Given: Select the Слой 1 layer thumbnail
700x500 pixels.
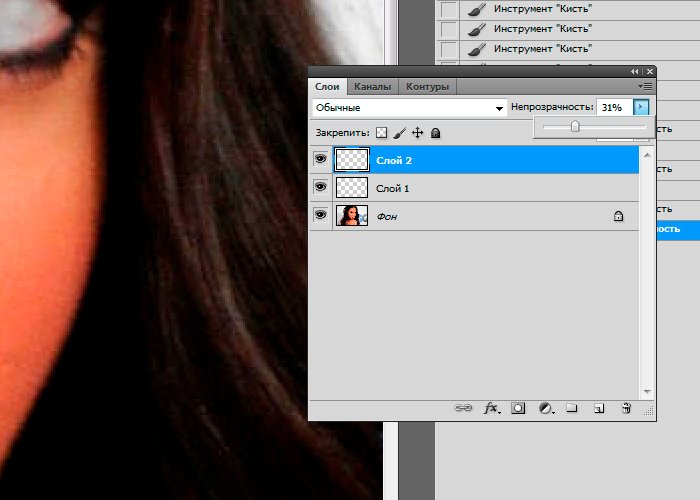Looking at the screenshot, I should point(351,187).
